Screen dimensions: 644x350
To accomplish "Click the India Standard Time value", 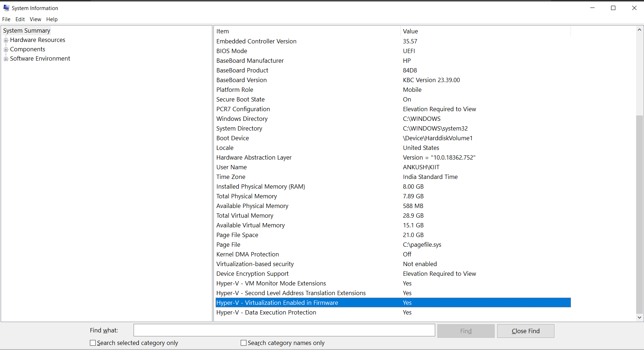I will tap(430, 177).
